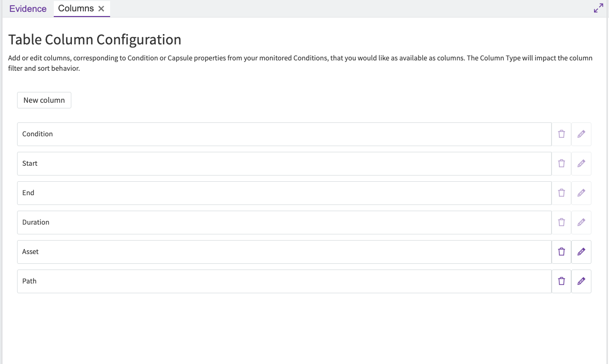Add a New column
The image size is (609, 364).
click(44, 100)
